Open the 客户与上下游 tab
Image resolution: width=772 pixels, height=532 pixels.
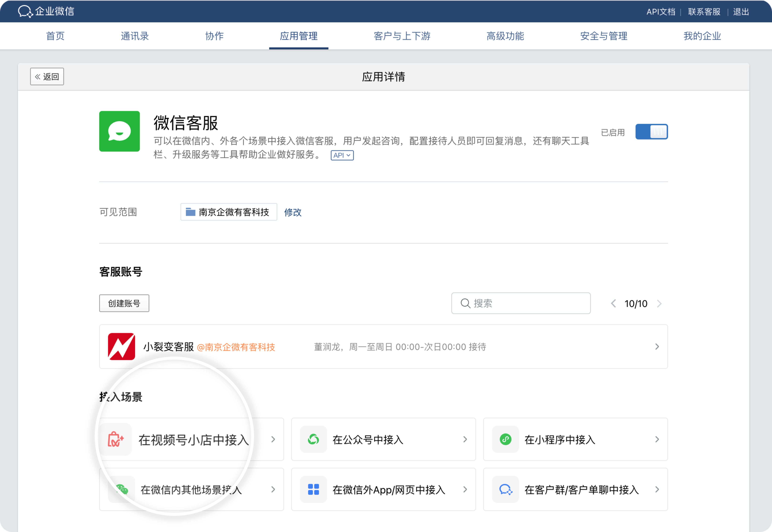(402, 36)
